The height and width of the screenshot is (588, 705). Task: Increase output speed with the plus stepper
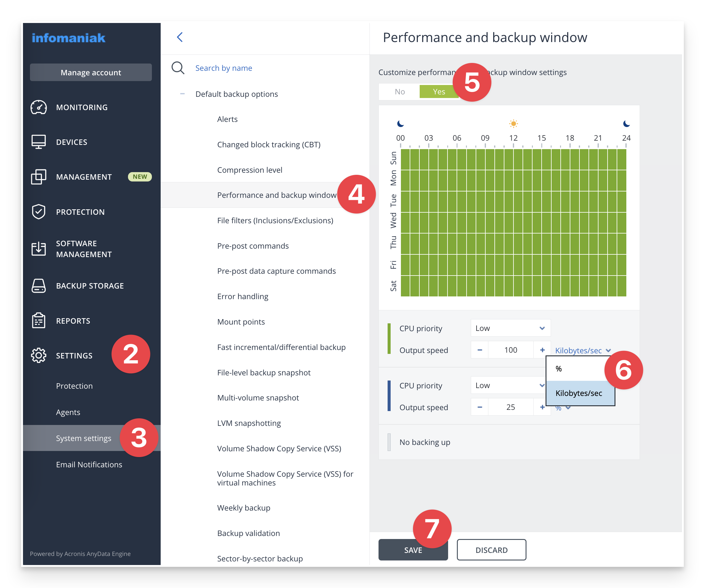click(x=542, y=349)
